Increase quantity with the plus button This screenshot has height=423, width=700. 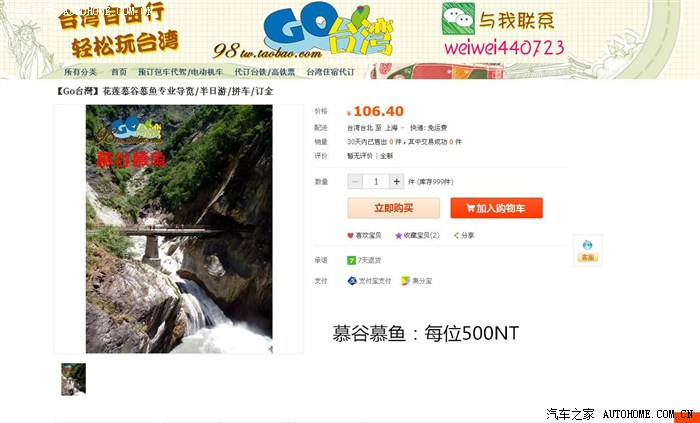click(396, 182)
